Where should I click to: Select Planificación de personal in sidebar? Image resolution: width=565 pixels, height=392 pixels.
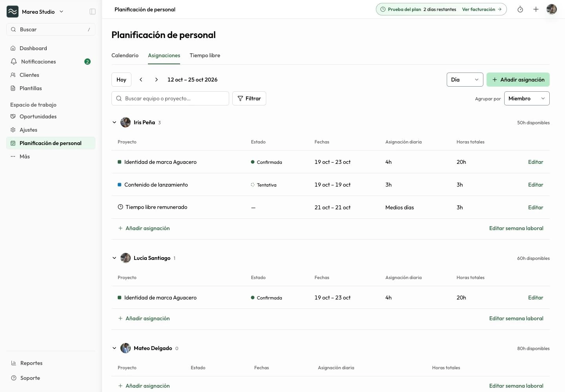point(51,143)
